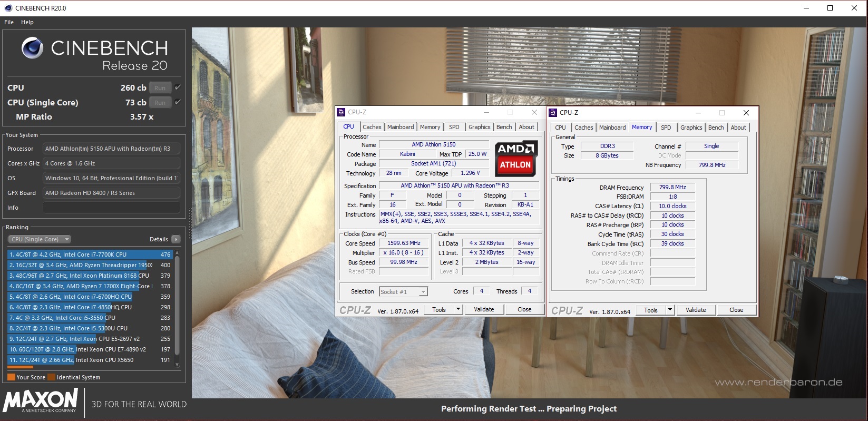
Task: Expand Tools dropdown arrow in left CPU-Z
Action: tap(458, 309)
